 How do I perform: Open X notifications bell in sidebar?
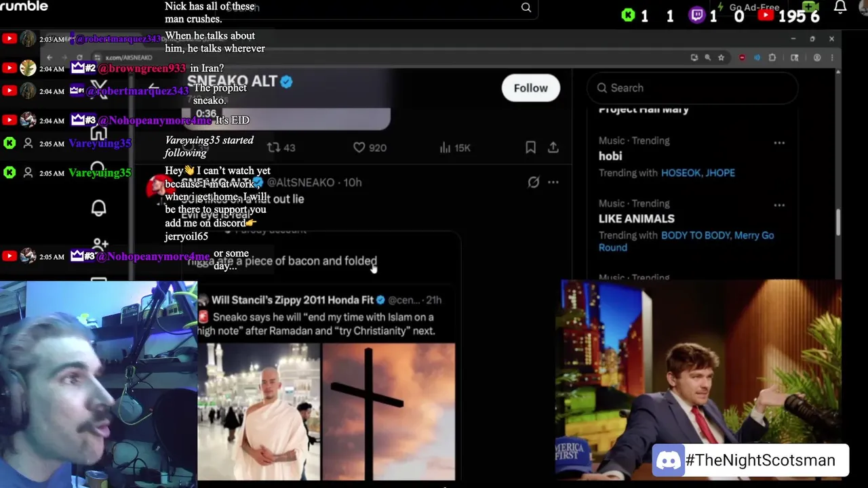99,208
